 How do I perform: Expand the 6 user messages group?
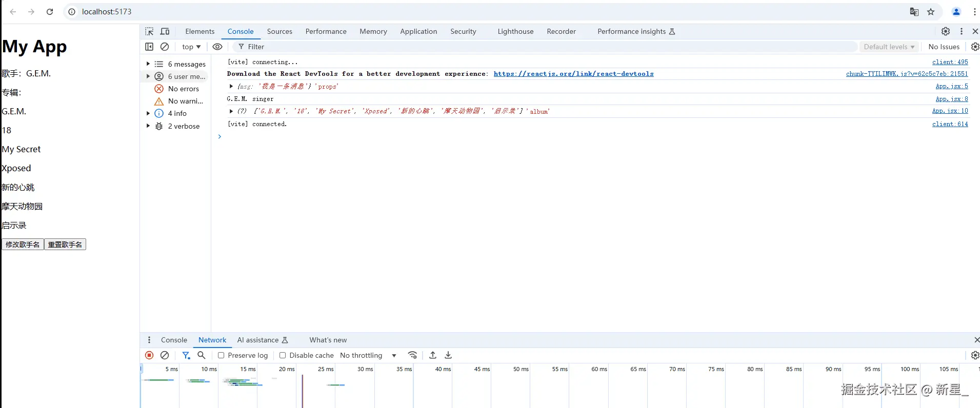click(x=148, y=76)
